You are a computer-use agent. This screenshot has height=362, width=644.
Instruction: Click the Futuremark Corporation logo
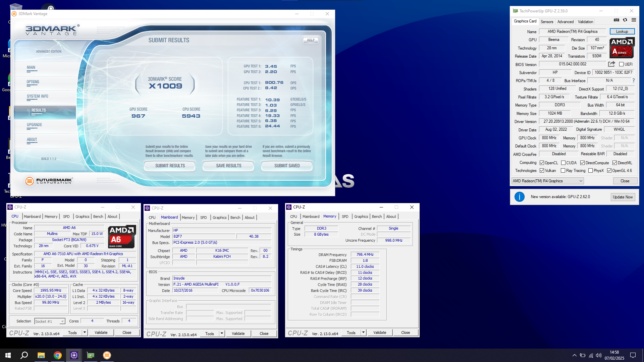[49, 181]
